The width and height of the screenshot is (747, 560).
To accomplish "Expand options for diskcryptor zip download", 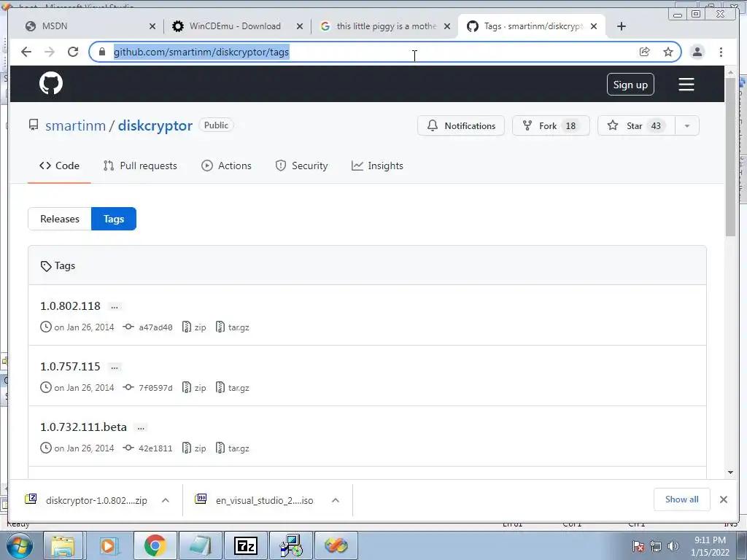I will 166,500.
